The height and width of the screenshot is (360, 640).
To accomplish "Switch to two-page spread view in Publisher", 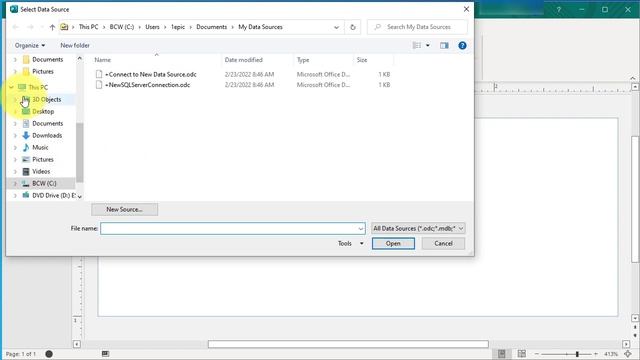I will [x=522, y=354].
